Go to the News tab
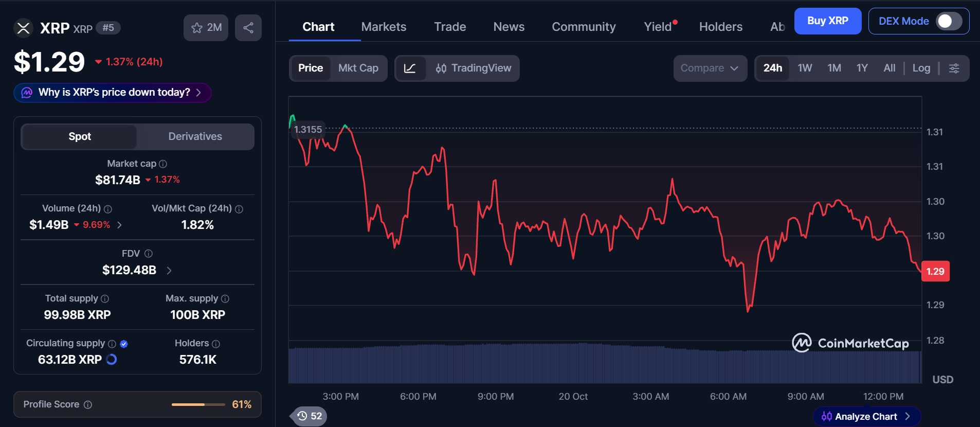Viewport: 980px width, 427px height. 509,27
